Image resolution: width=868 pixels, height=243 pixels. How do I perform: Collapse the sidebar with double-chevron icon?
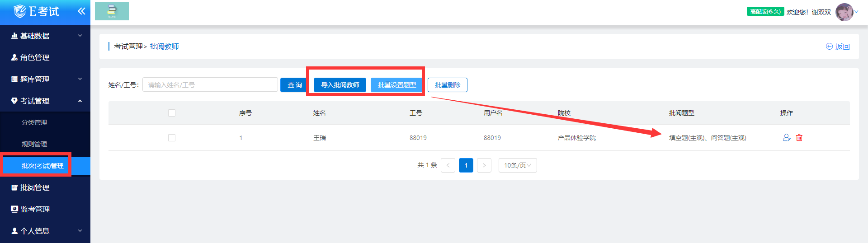click(x=81, y=11)
